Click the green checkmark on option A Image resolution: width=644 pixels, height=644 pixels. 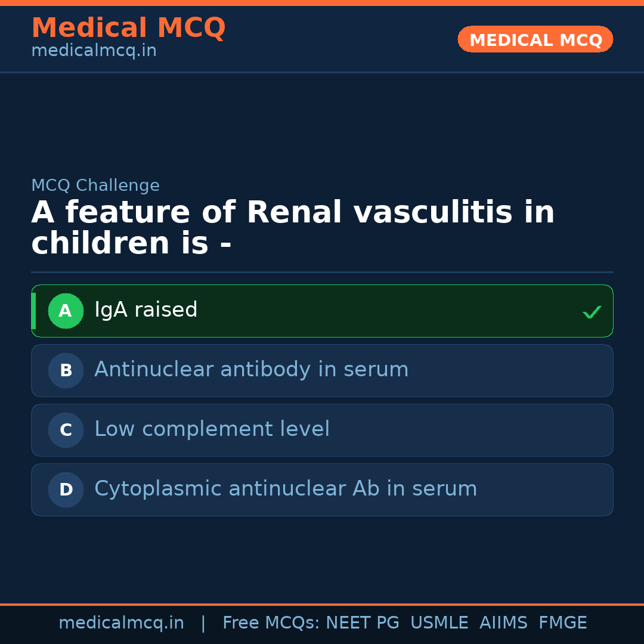(592, 312)
